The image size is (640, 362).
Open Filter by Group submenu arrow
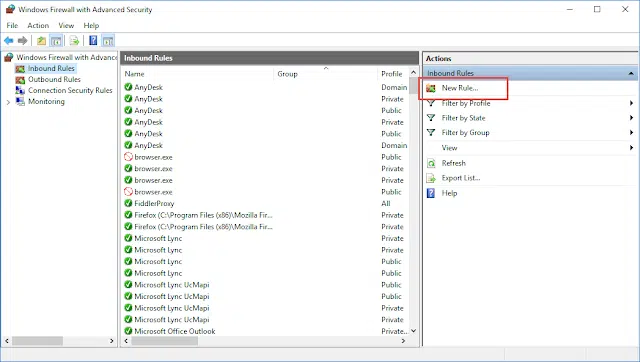click(631, 133)
